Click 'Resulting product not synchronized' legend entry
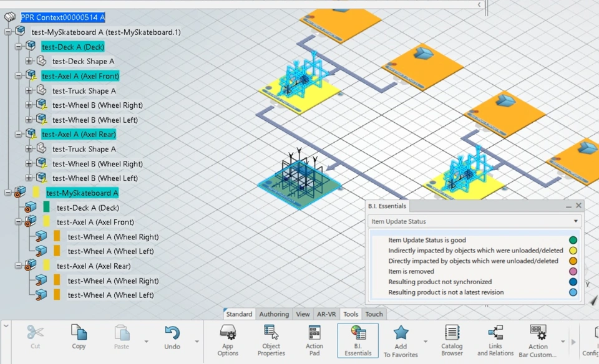 [440, 282]
